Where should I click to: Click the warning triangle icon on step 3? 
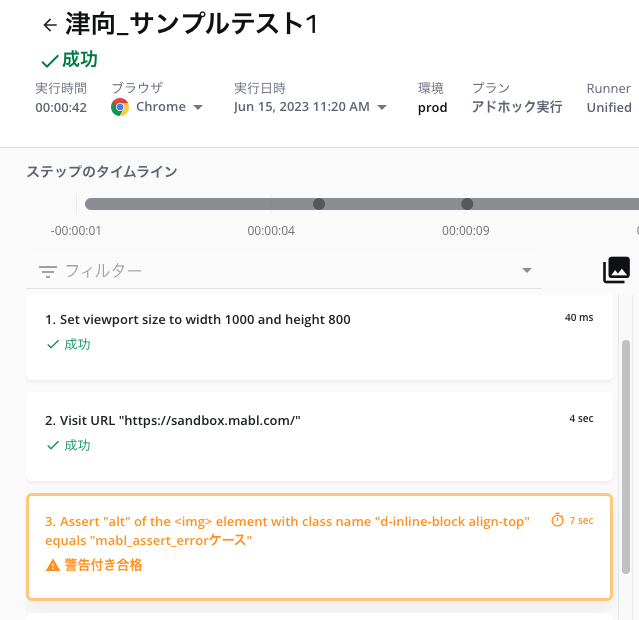click(53, 565)
